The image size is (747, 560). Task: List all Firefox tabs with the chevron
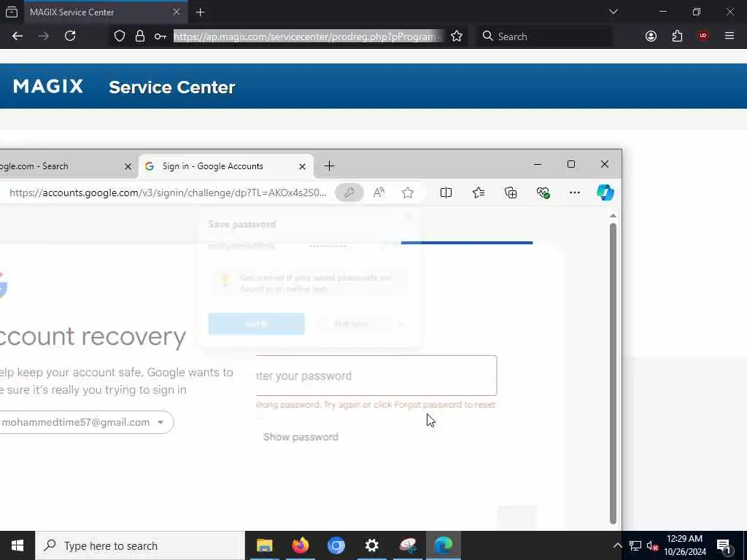[x=613, y=12]
